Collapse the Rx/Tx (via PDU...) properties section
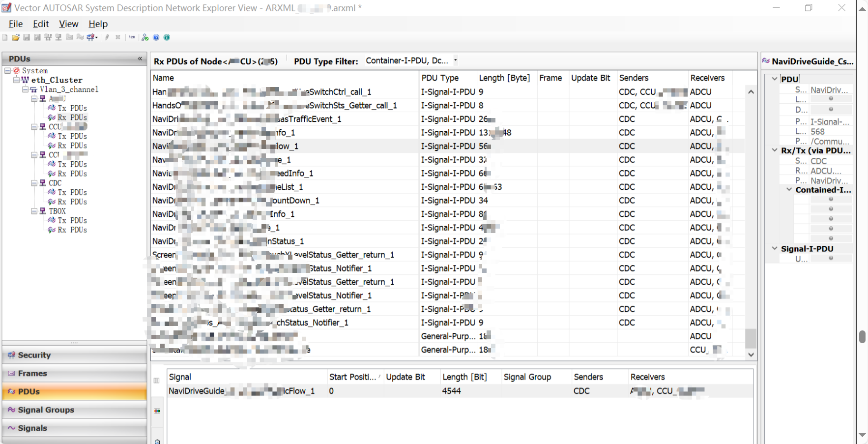Image resolution: width=868 pixels, height=444 pixels. point(775,150)
